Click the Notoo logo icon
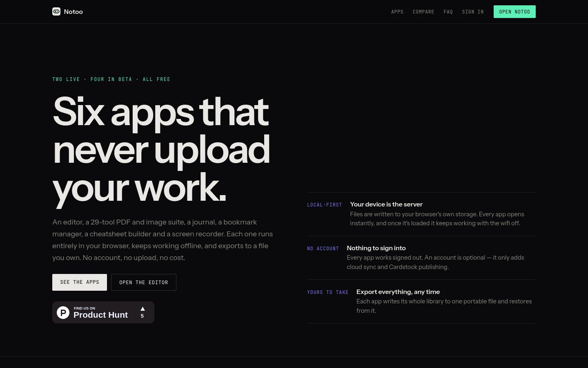This screenshot has height=368, width=588. pyautogui.click(x=56, y=11)
